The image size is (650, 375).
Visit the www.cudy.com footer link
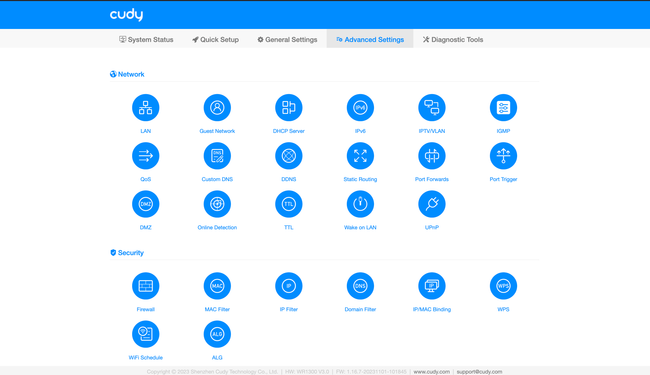(432, 372)
